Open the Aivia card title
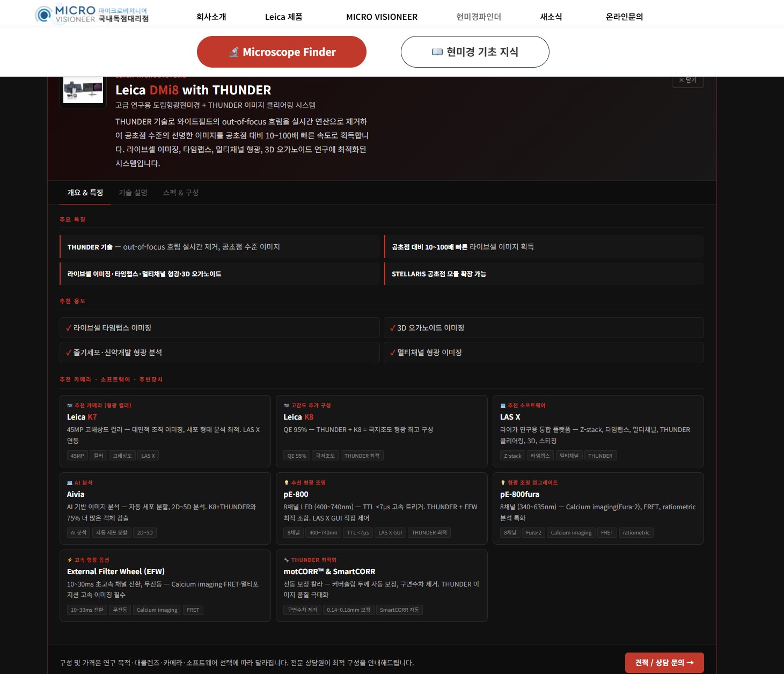This screenshot has height=674, width=784. [76, 494]
